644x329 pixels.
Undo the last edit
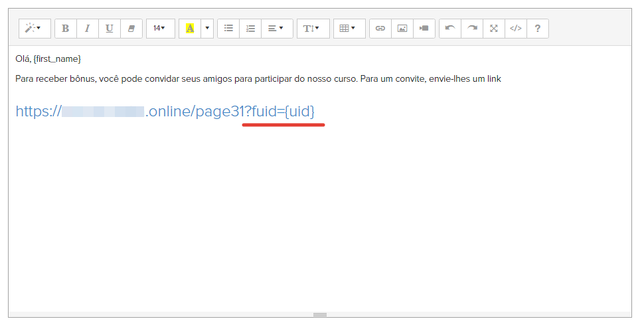(x=450, y=29)
